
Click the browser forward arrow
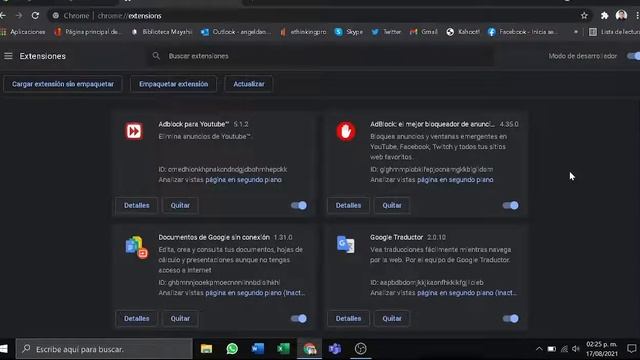point(19,16)
